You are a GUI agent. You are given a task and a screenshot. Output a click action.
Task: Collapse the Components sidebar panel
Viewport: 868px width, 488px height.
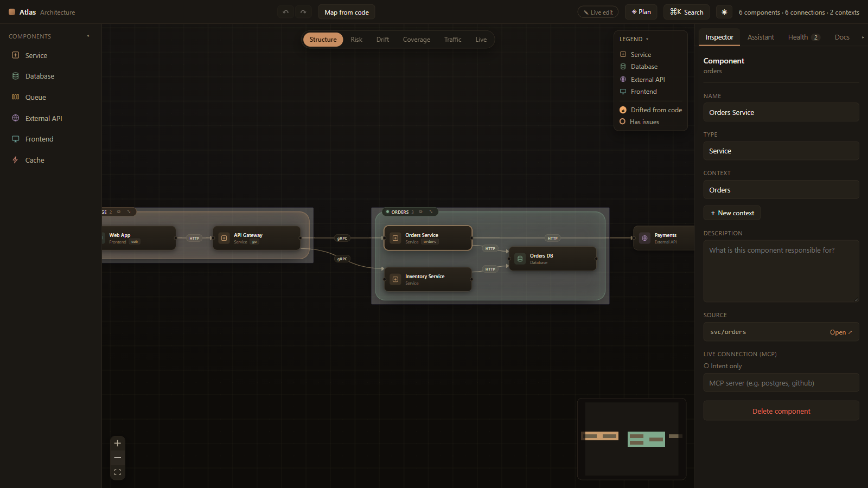[88, 36]
